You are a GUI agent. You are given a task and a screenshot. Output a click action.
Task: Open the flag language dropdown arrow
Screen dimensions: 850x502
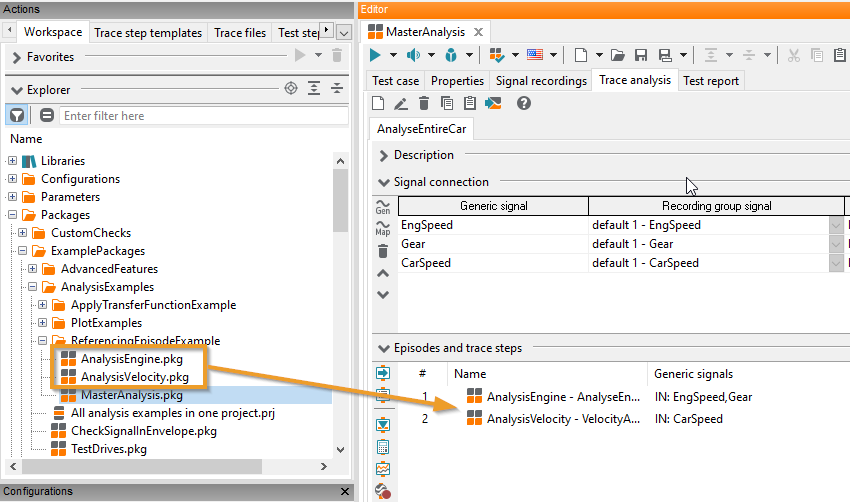(x=553, y=55)
